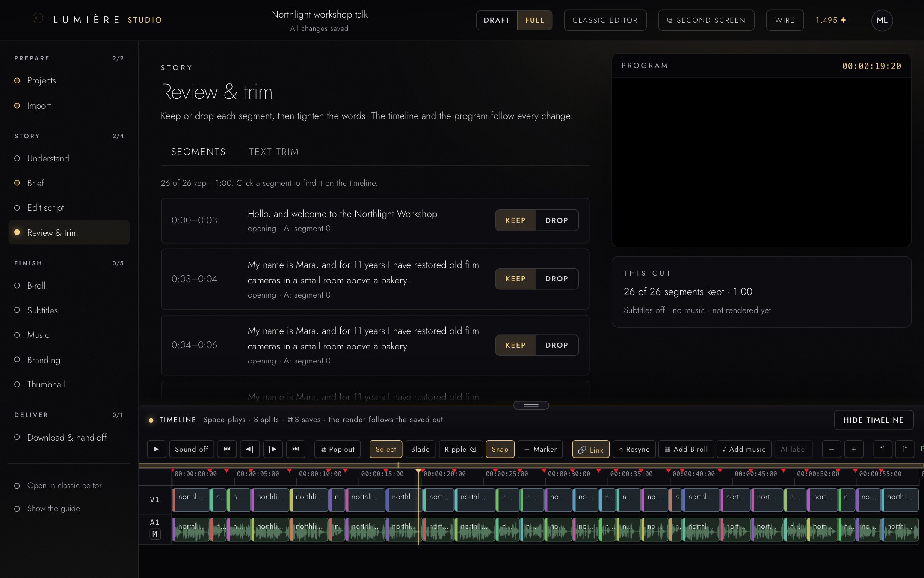
Task: Open the Branding step
Action: [x=68, y=360]
